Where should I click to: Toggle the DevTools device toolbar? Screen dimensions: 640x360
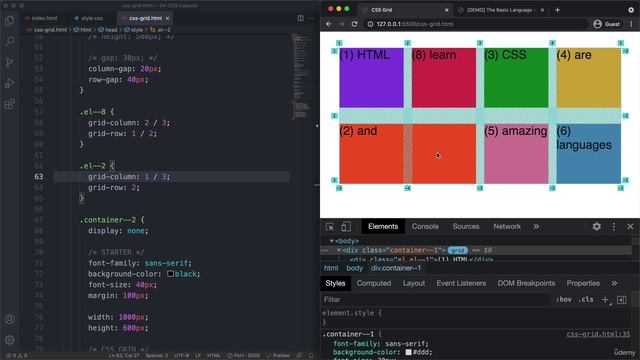[346, 227]
